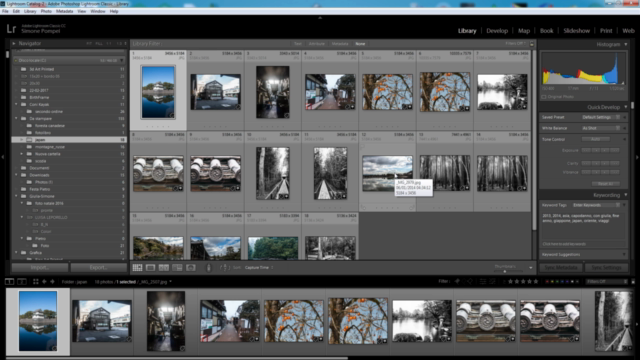The height and width of the screenshot is (360, 640).
Task: Filter by blue color label
Action: 562,282
